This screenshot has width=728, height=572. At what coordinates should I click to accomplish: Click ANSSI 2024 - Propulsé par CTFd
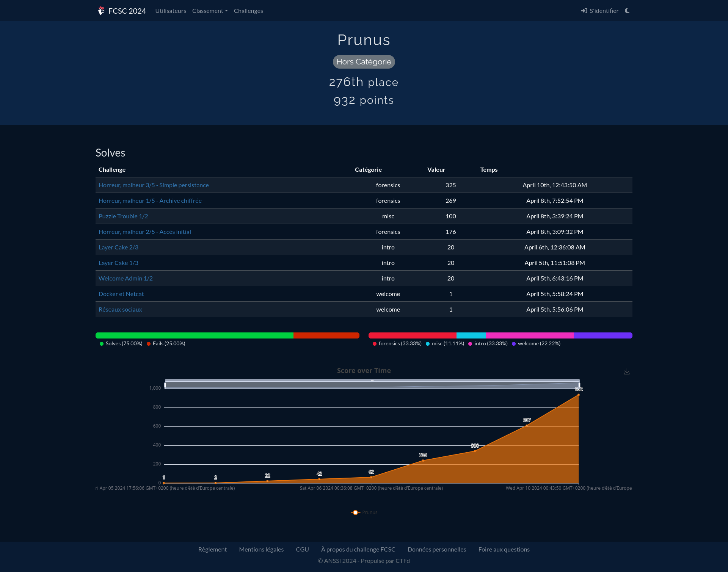(364, 561)
